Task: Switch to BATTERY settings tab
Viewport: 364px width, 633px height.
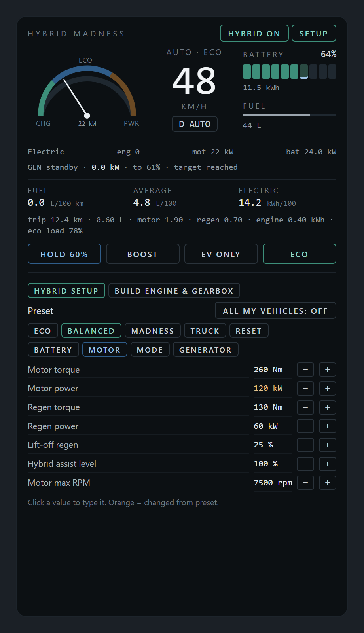Action: pos(53,350)
